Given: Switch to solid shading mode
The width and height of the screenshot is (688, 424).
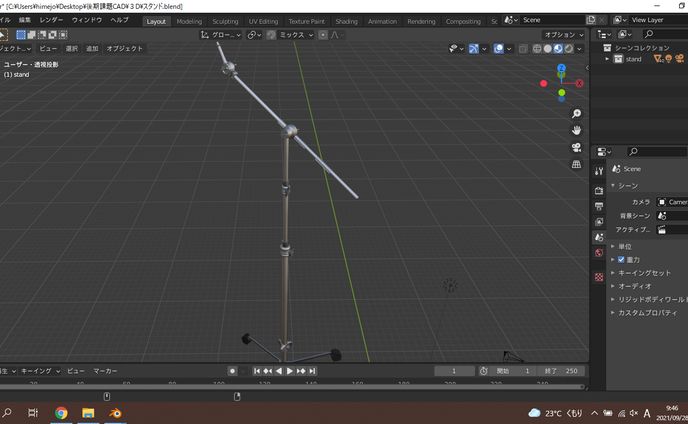Looking at the screenshot, I should (x=547, y=49).
